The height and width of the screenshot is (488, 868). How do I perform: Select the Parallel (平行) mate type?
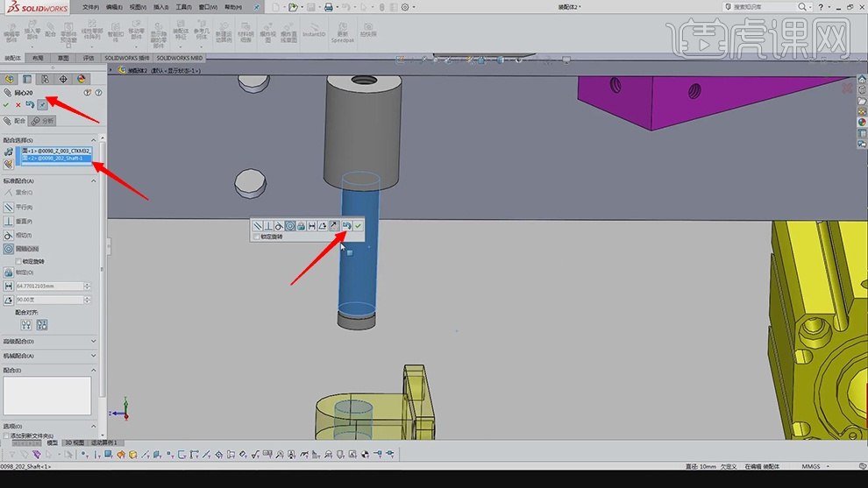coord(9,207)
